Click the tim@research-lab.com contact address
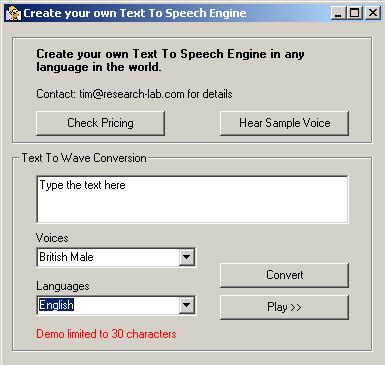The image size is (385, 365). tap(131, 94)
